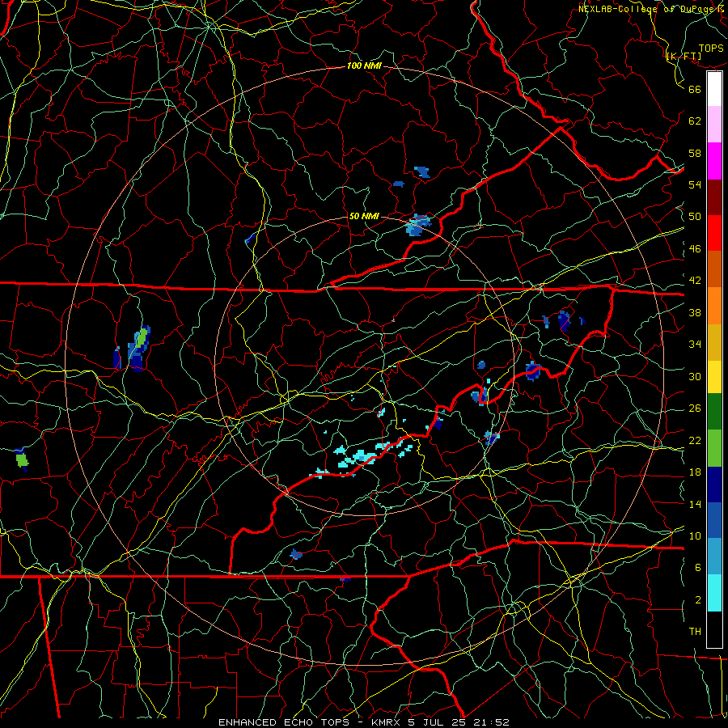The width and height of the screenshot is (728, 728).
Task: Click the 54 legend value
Action: tap(695, 184)
